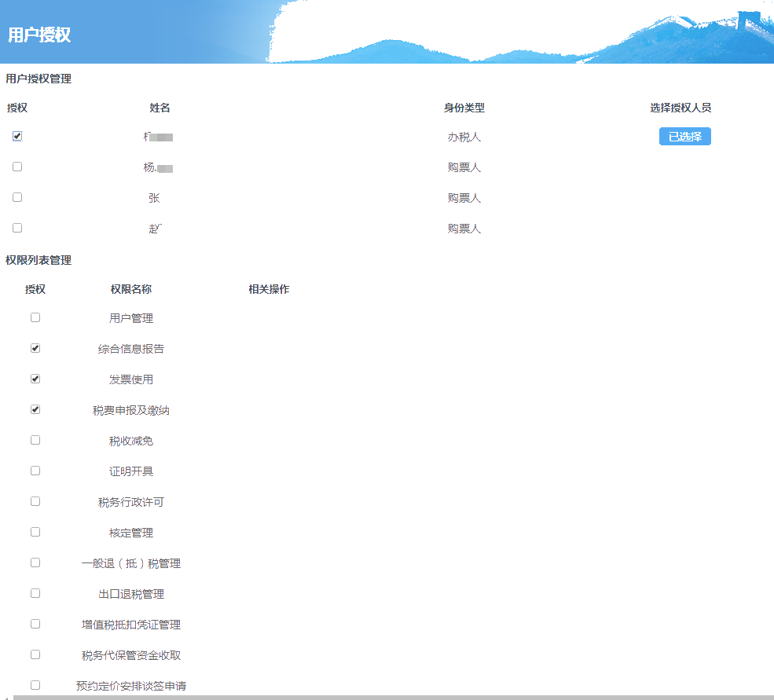Click the 选择授权人员 column header
Screen dimensions: 774x700
(x=680, y=108)
